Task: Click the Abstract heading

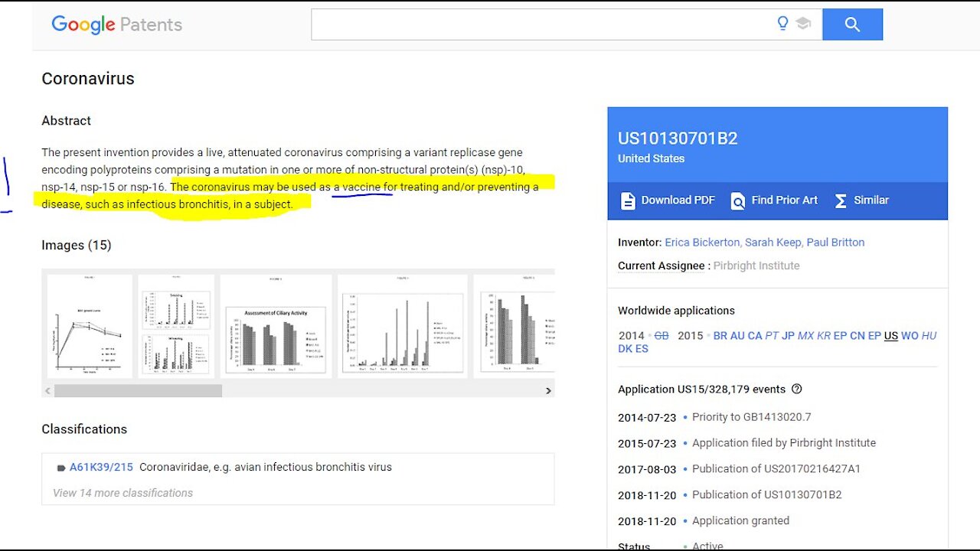Action: point(66,121)
